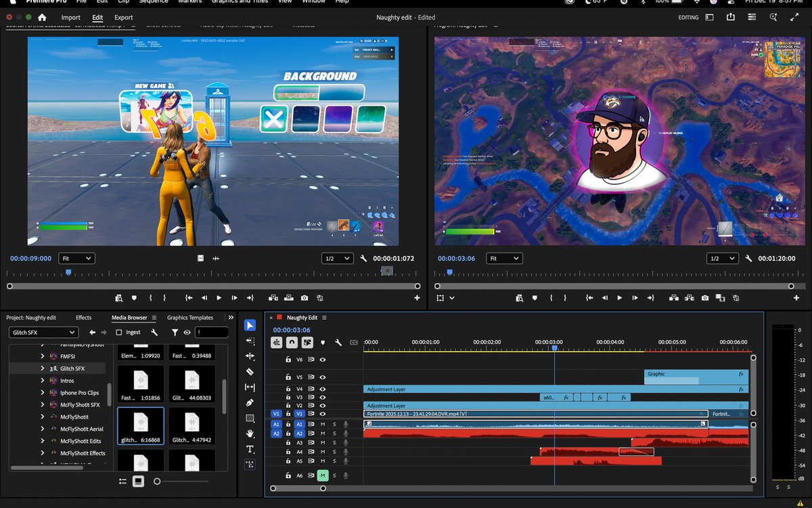Go back in Media Browser navigation

coord(93,333)
